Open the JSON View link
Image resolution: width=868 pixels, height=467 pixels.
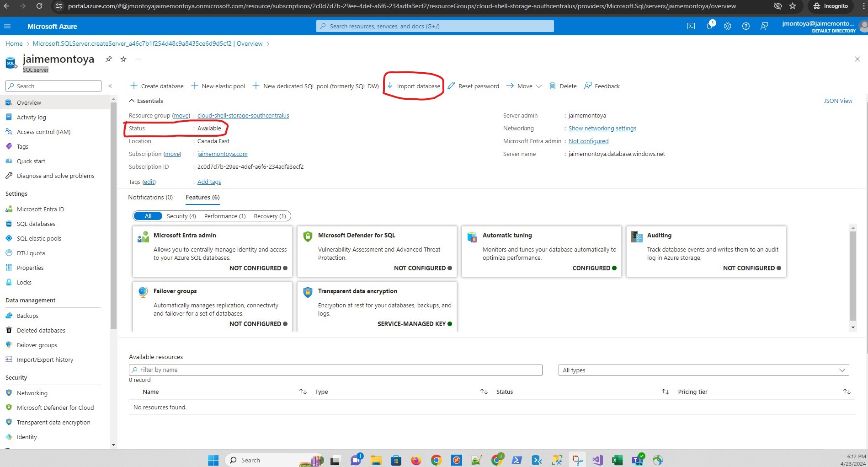pyautogui.click(x=838, y=101)
